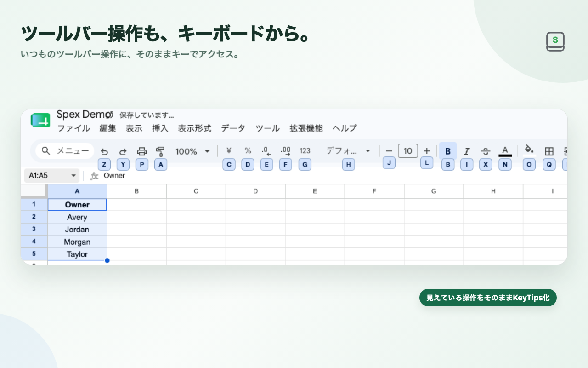The image size is (588, 368).
Task: Click the S extension logo icon
Action: (555, 41)
